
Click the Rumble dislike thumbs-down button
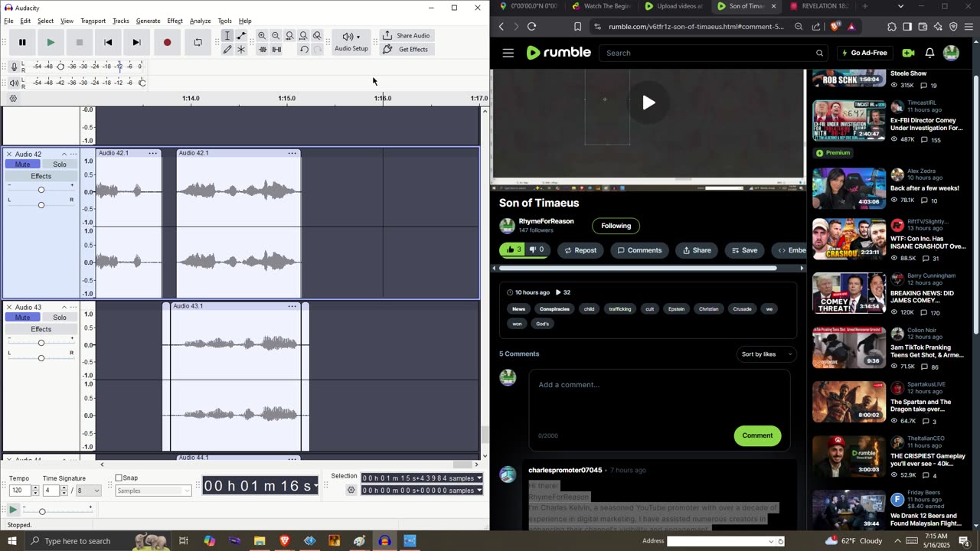pos(537,249)
